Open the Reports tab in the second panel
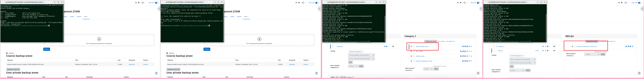The image size is (644, 79). (239, 16)
